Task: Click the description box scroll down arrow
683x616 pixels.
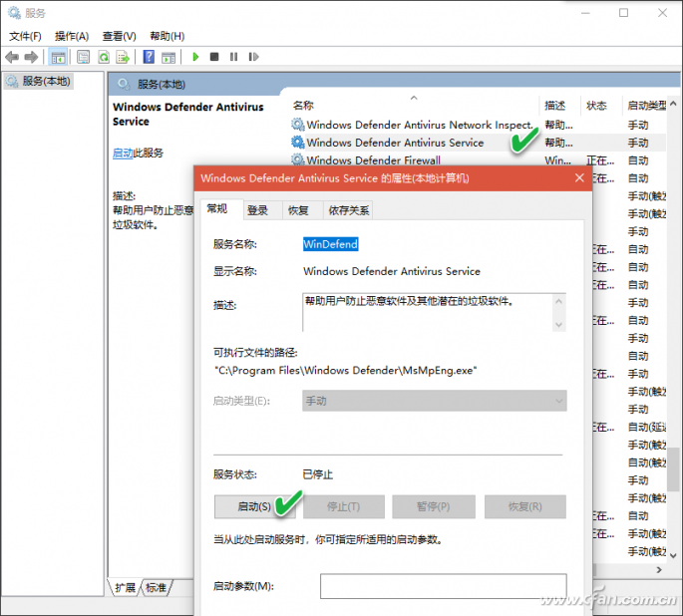Action: pyautogui.click(x=558, y=324)
